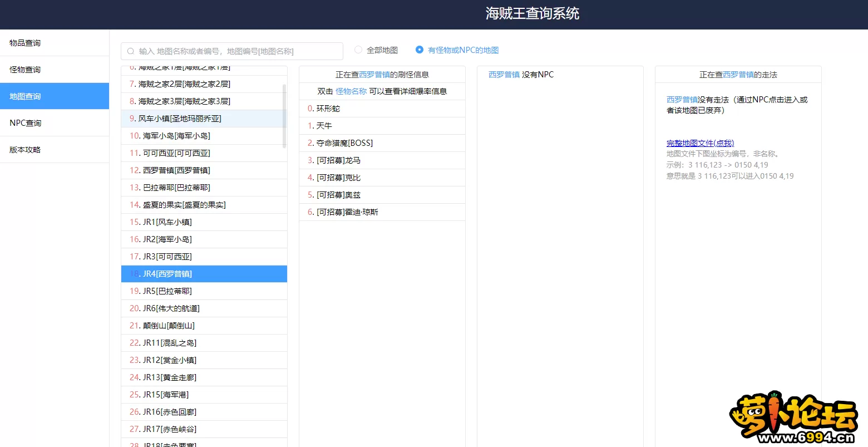Open 地图查询 in the sidebar
868x447 pixels.
pyautogui.click(x=55, y=96)
